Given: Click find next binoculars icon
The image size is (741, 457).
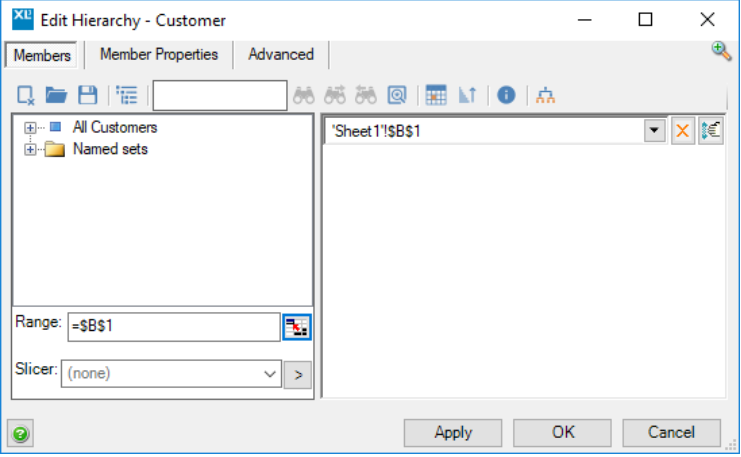Looking at the screenshot, I should 335,95.
